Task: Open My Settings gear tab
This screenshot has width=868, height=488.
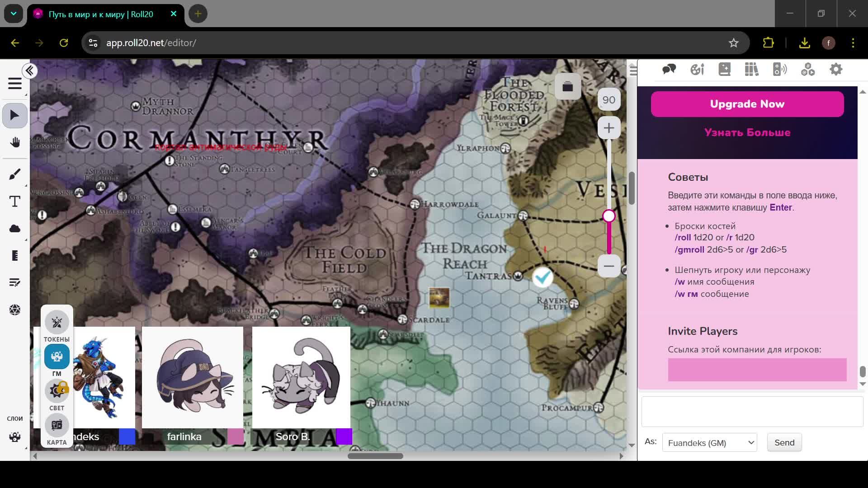Action: (x=836, y=70)
